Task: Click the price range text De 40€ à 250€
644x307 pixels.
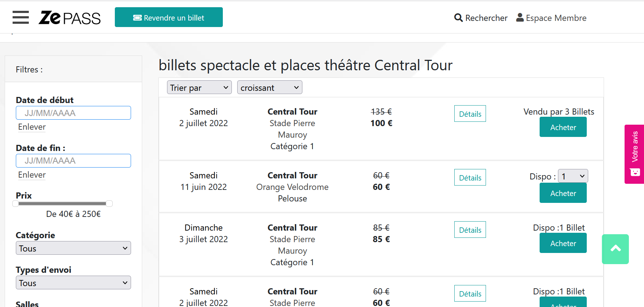Action: pyautogui.click(x=73, y=214)
